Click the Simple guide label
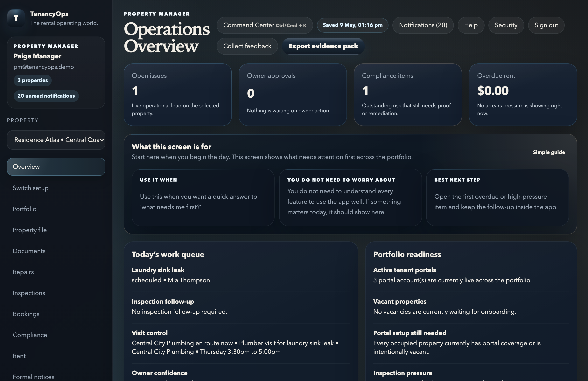 coord(549,152)
